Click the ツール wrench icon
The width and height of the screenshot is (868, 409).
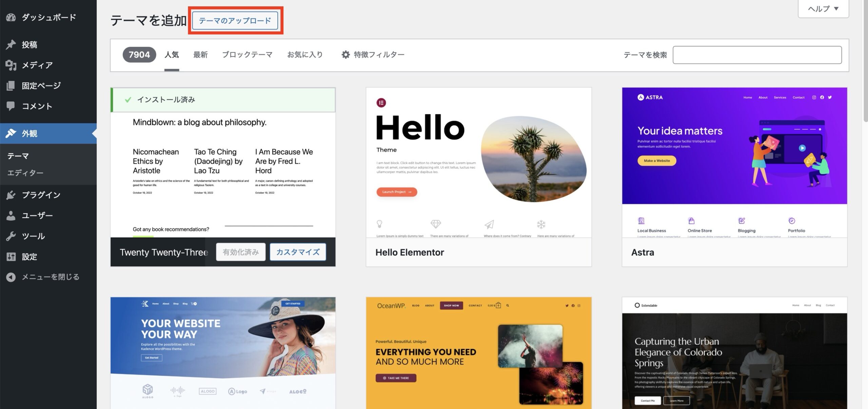pos(11,236)
